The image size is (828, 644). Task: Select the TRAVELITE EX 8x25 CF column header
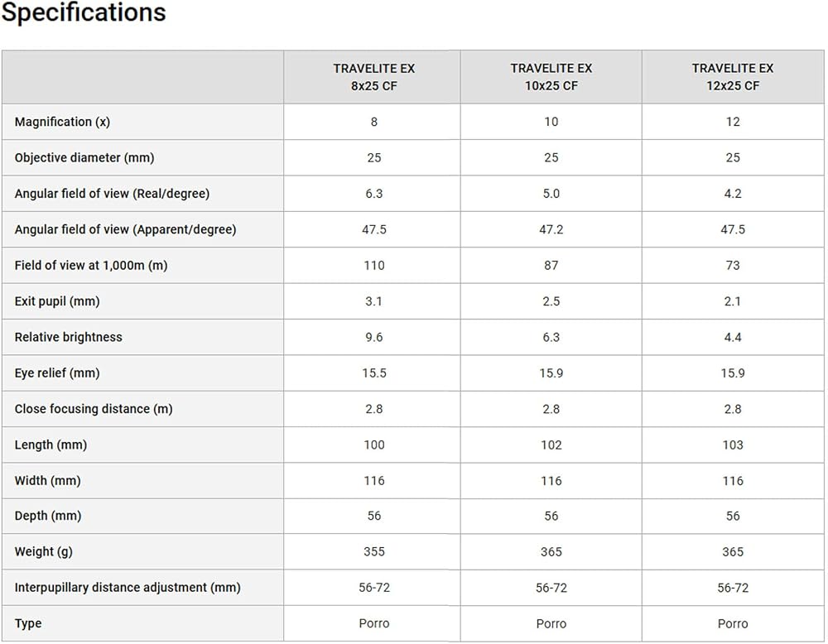pyautogui.click(x=374, y=77)
